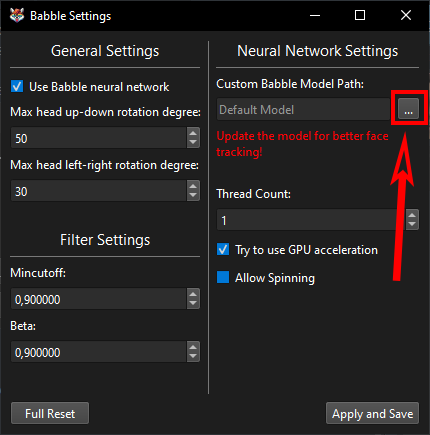Maximize the Babble Settings window
The height and width of the screenshot is (435, 430).
coord(360,15)
